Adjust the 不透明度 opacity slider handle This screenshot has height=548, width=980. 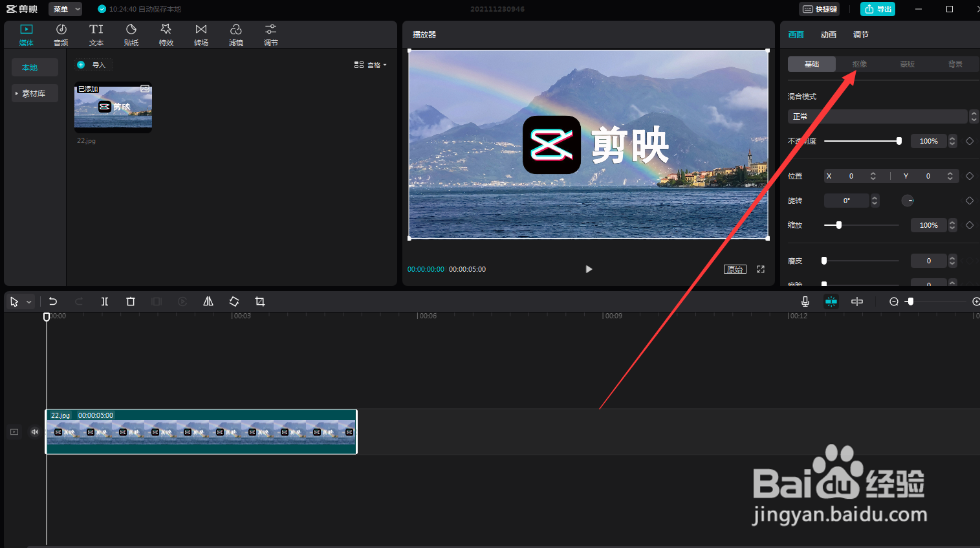point(899,141)
